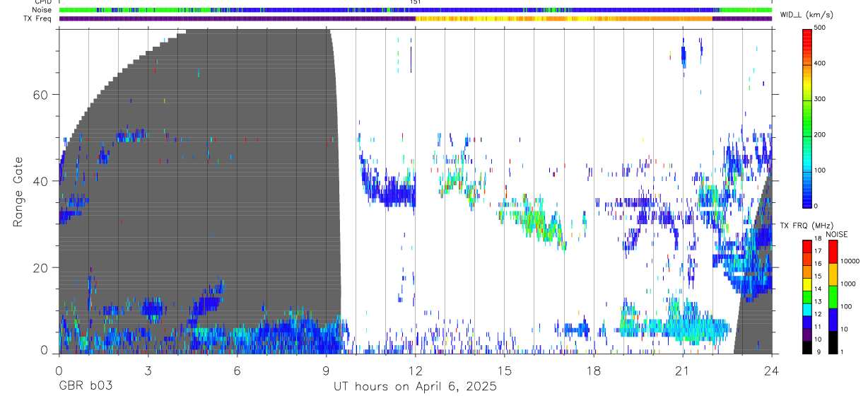
Task: Click the spectral width rainbow color bar
Action: pos(807,117)
